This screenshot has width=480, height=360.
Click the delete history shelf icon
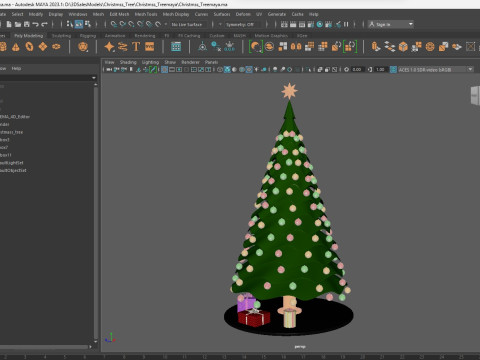(216, 47)
